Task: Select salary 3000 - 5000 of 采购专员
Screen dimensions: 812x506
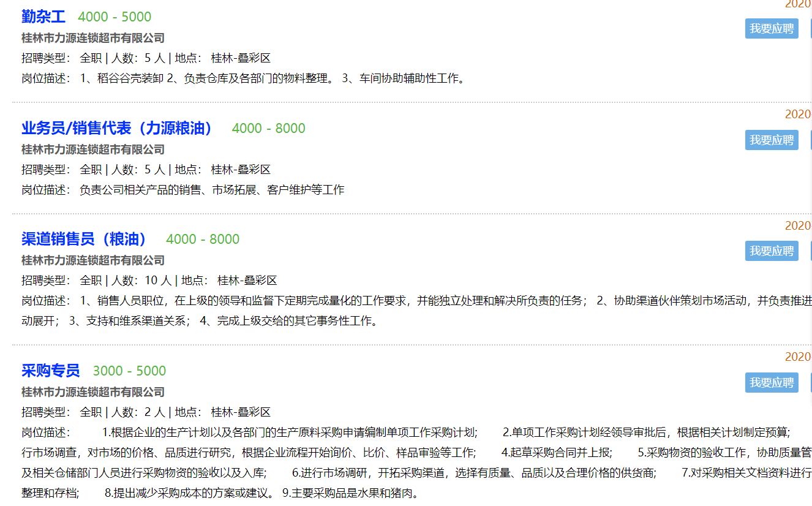Action: pyautogui.click(x=129, y=371)
